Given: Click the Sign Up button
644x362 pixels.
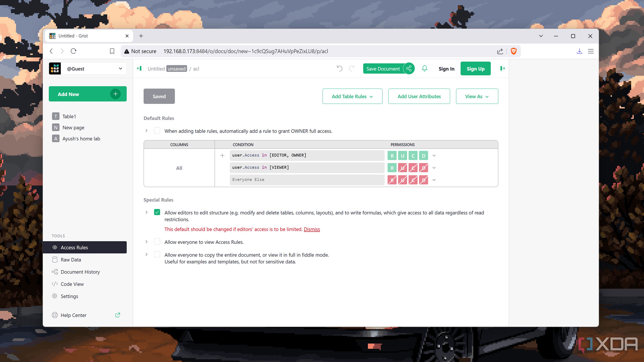Looking at the screenshot, I should [x=475, y=68].
